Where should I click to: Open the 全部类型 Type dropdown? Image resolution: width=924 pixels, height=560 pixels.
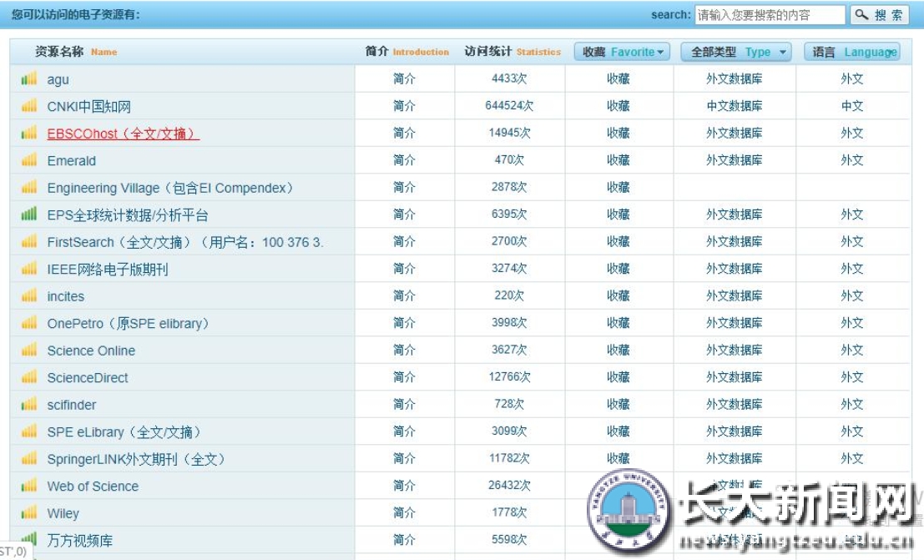(x=736, y=52)
